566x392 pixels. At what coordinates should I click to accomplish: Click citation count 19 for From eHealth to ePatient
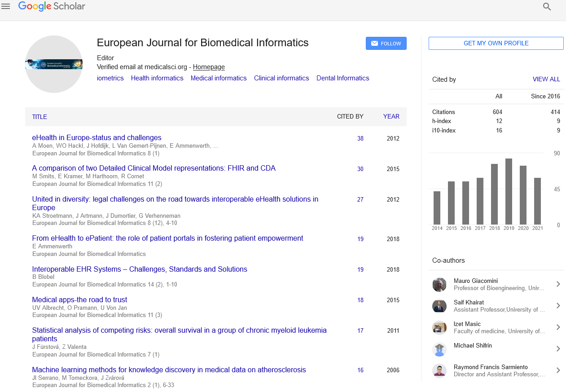click(x=360, y=239)
